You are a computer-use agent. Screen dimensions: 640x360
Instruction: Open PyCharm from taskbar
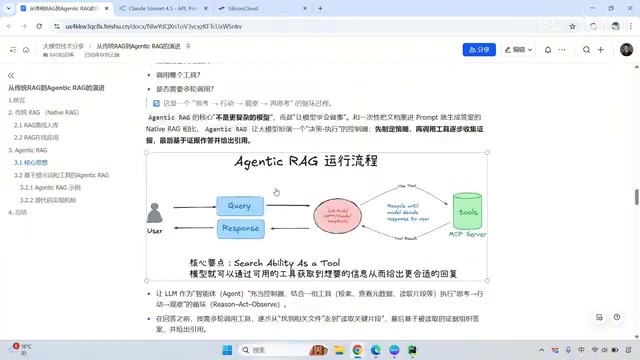(x=412, y=350)
